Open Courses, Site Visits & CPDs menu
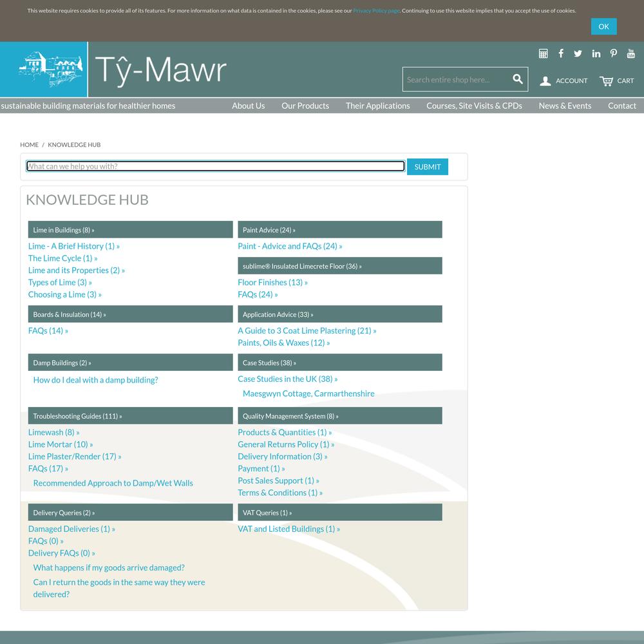The height and width of the screenshot is (644, 644). (x=474, y=106)
